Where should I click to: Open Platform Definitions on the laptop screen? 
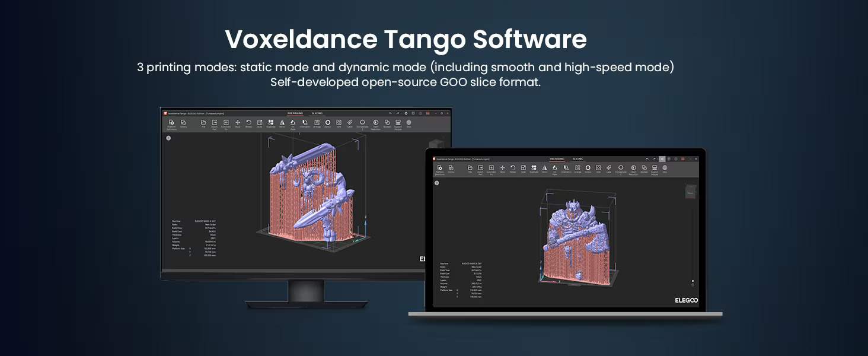(440, 169)
